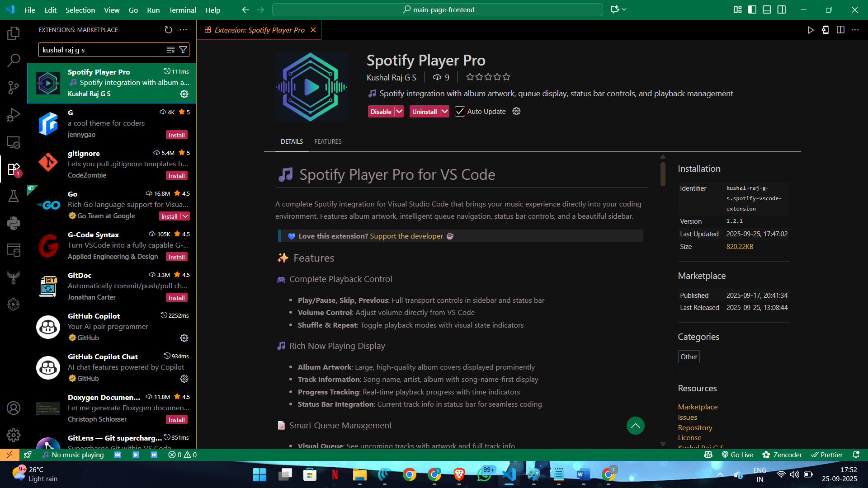868x488 pixels.
Task: Open extension search filter funnel
Action: (x=183, y=50)
